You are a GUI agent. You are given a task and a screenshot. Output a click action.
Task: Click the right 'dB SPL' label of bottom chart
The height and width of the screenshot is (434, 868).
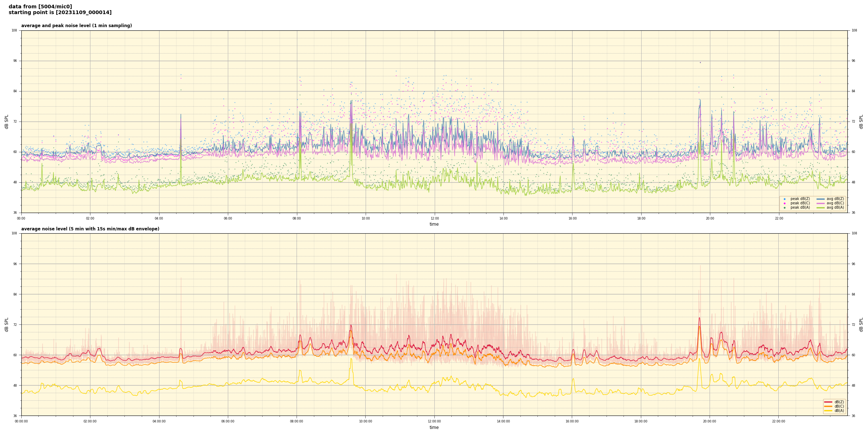[x=861, y=324]
